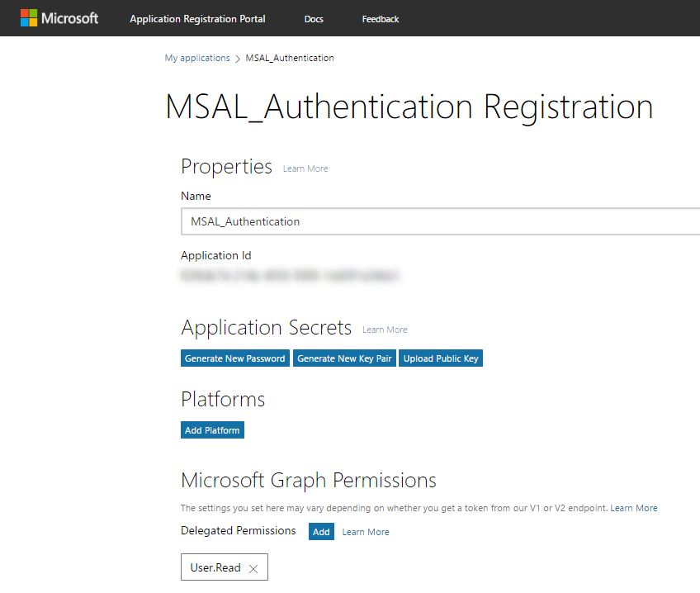This screenshot has height=593, width=700.
Task: Select the User.Read permission chip
Action: point(215,567)
